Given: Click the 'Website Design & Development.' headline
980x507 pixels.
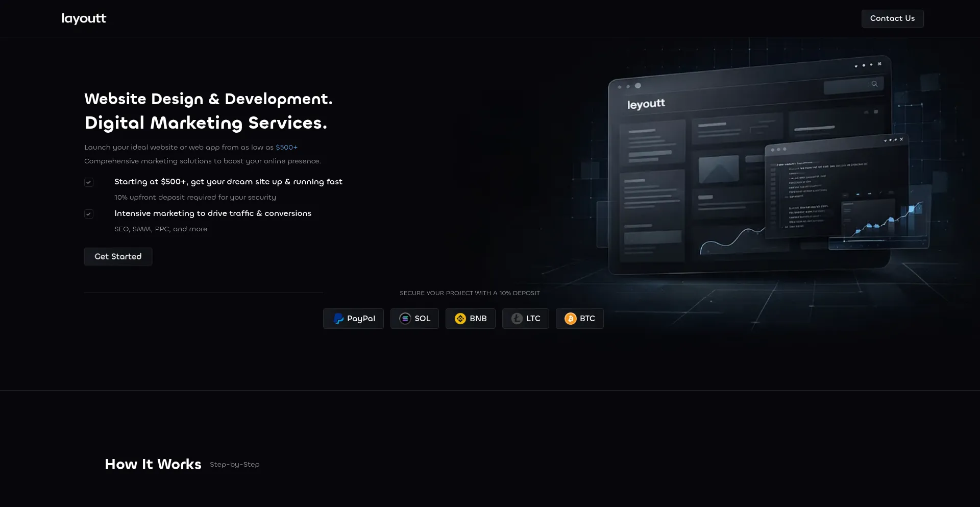Looking at the screenshot, I should pos(208,99).
